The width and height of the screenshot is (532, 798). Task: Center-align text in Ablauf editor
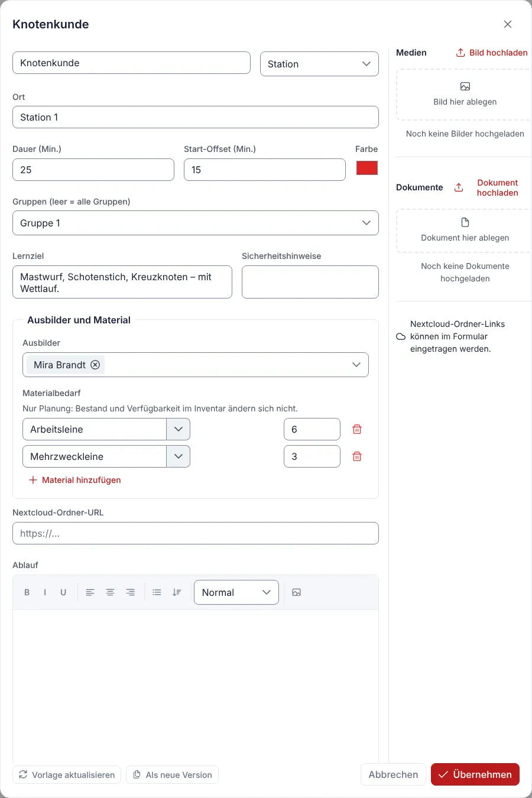pyautogui.click(x=110, y=592)
